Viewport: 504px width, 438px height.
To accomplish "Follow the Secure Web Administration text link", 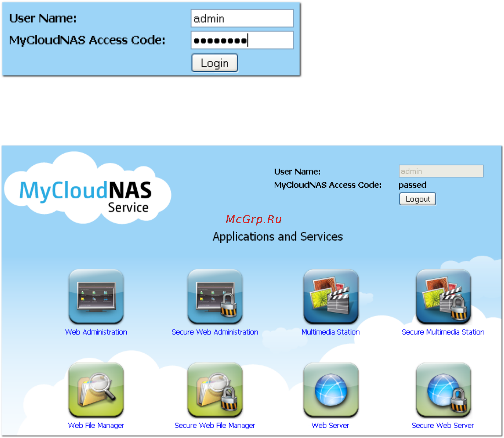I will point(215,332).
